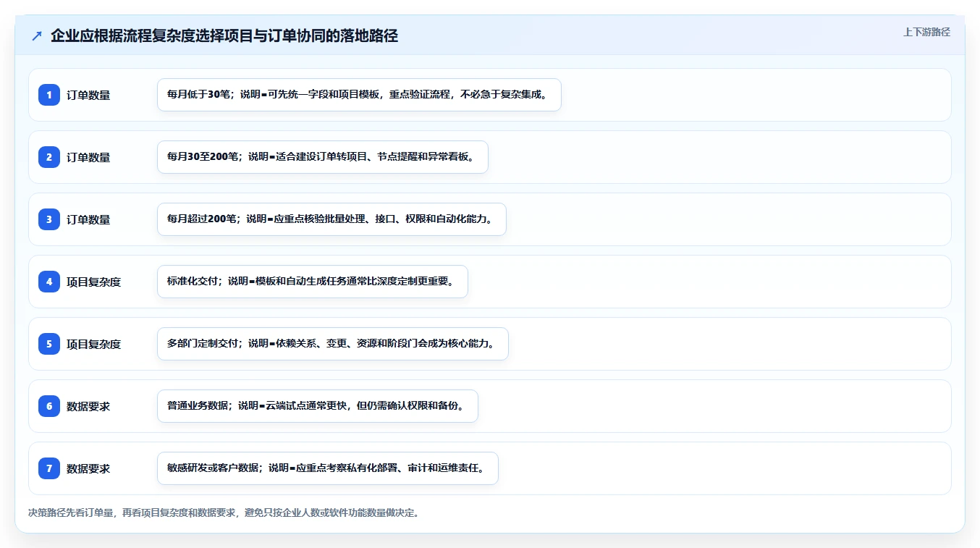Click the 数据要求 label in row 6
Viewport: 980px width, 548px height.
pyautogui.click(x=88, y=406)
